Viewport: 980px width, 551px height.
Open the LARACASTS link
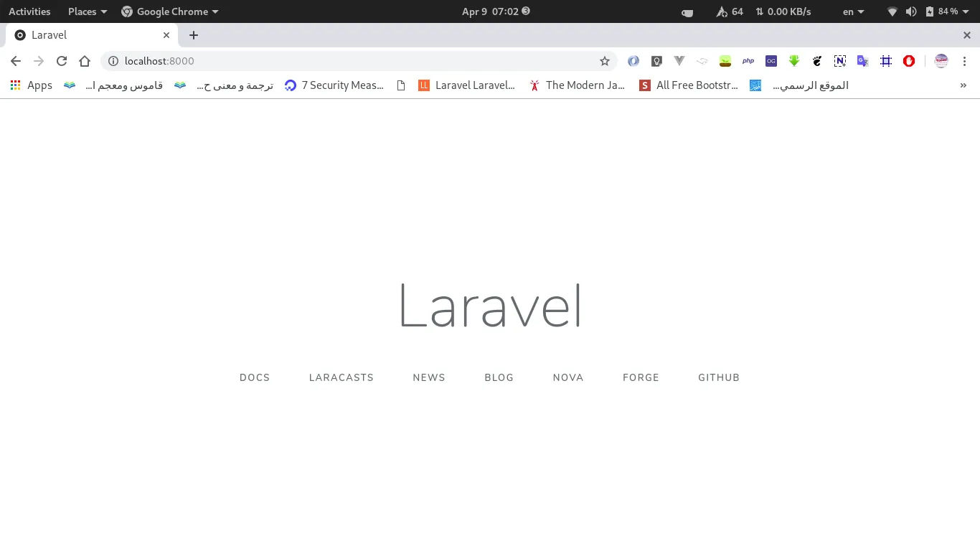pos(341,377)
